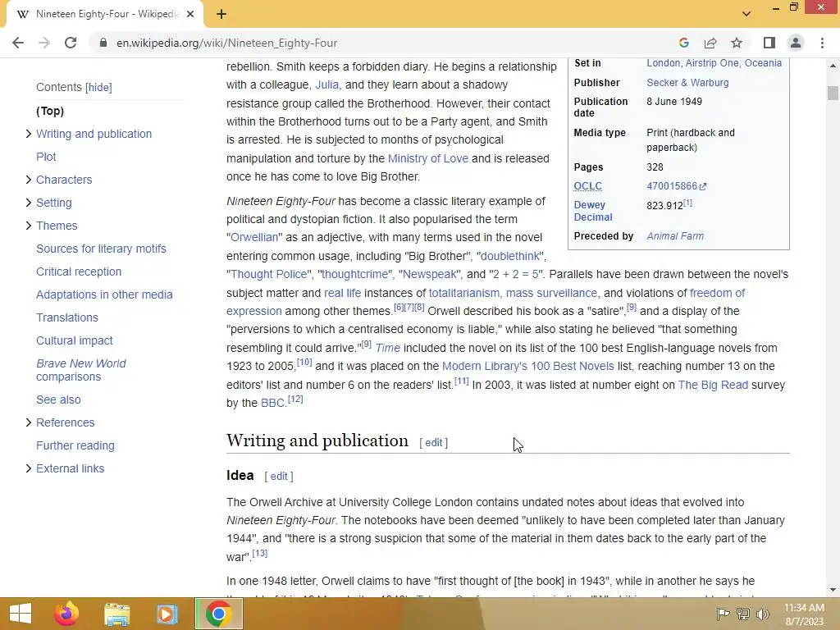
Task: Open the Julia link
Action: point(326,84)
